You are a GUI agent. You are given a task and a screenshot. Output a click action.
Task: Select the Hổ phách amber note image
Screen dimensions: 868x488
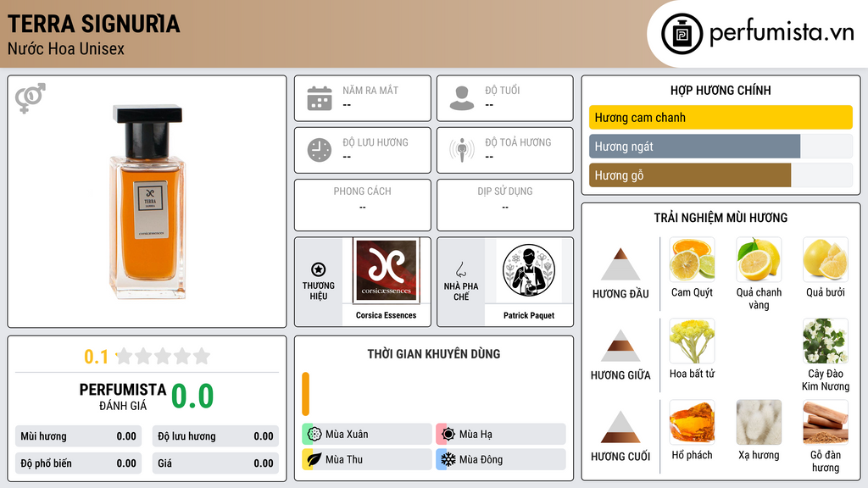click(692, 422)
